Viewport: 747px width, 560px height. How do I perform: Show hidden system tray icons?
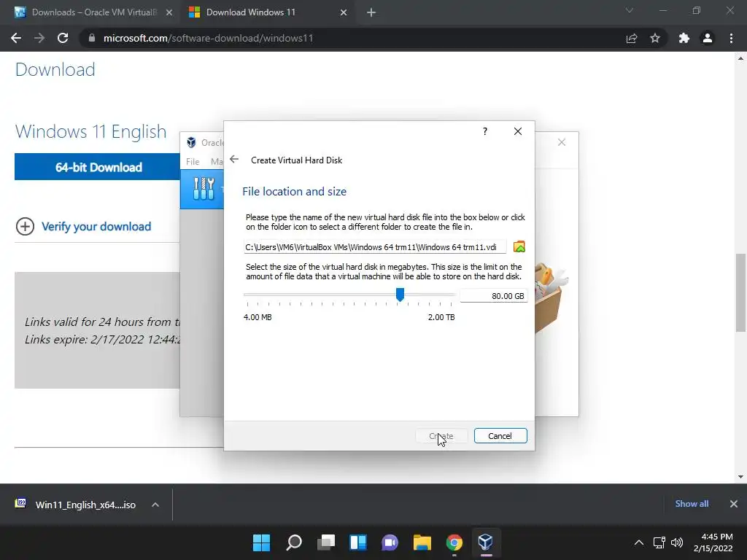(x=639, y=542)
